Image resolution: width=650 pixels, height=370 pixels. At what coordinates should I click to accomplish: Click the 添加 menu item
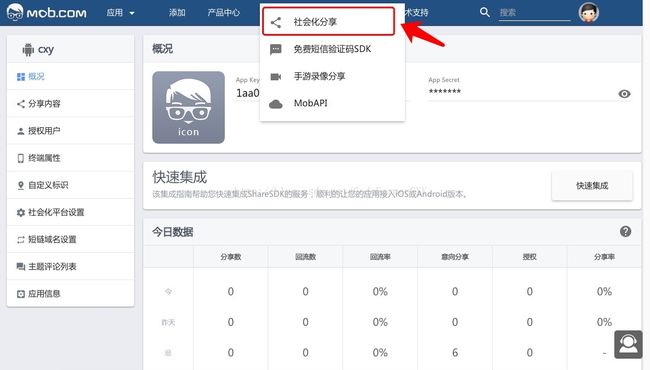tap(177, 13)
